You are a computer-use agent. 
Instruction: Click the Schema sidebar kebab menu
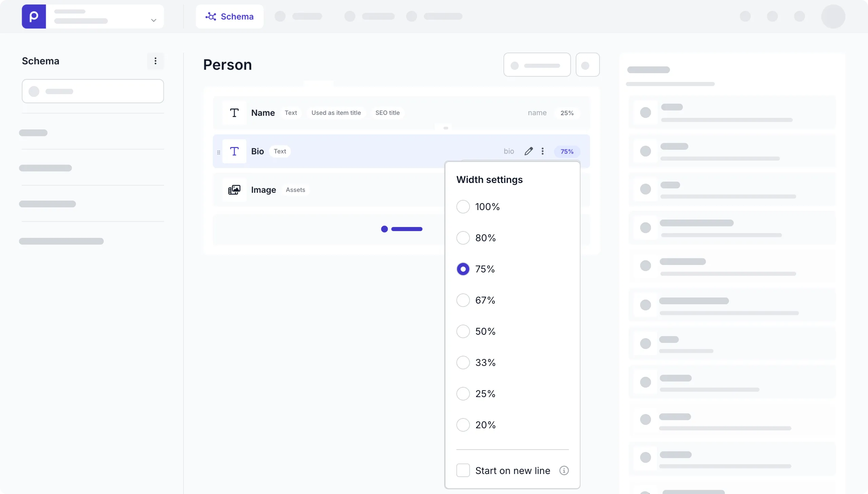(x=155, y=61)
